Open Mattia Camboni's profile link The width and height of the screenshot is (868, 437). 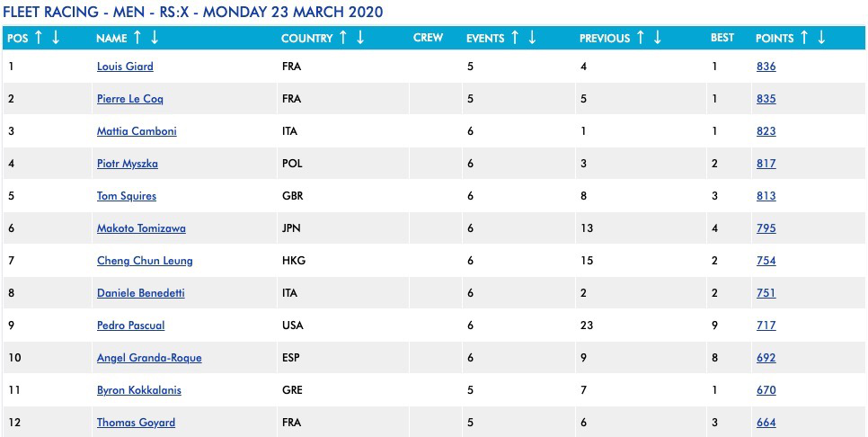coord(137,131)
